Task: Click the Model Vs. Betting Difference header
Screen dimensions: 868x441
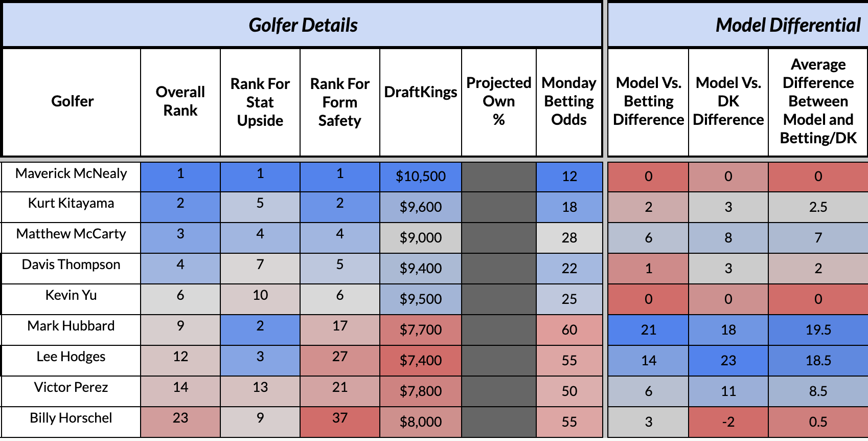Action: click(648, 101)
